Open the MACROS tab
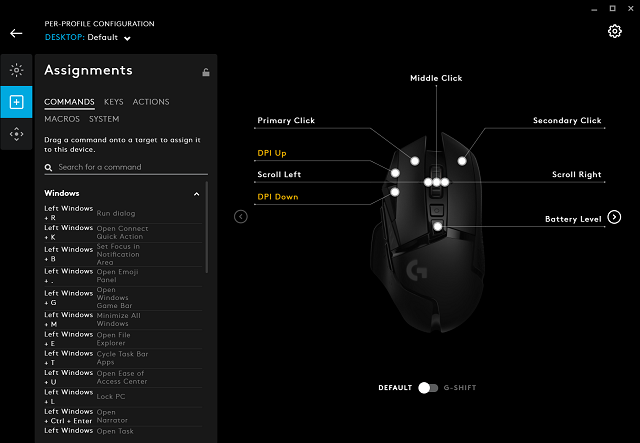 coord(62,119)
